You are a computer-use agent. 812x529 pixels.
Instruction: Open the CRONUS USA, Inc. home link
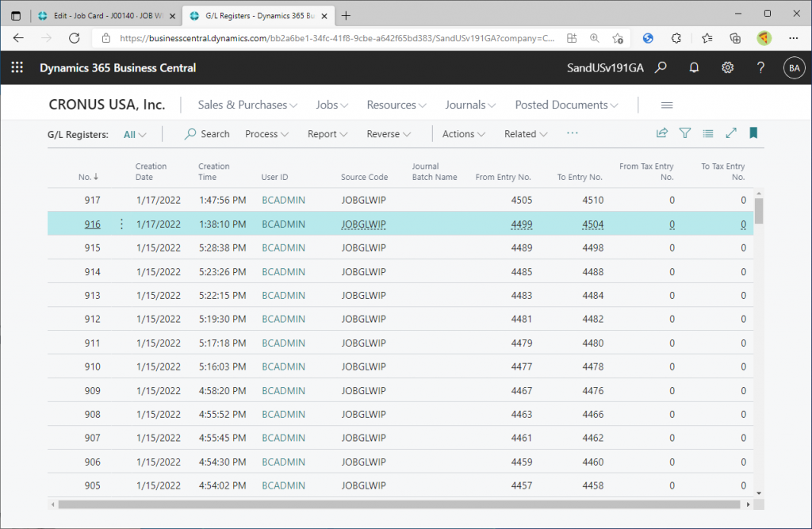[107, 105]
